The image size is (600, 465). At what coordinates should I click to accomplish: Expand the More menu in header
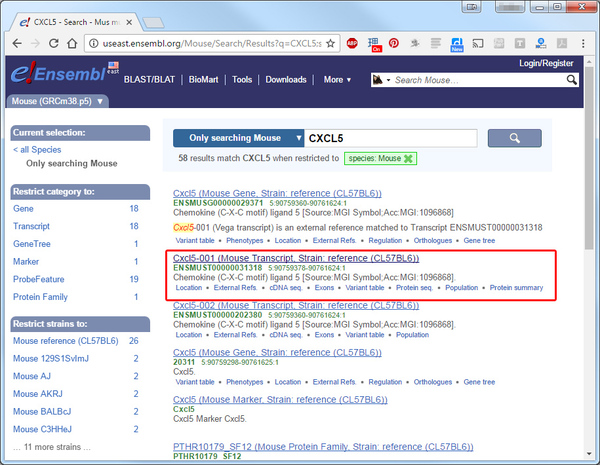pyautogui.click(x=337, y=80)
